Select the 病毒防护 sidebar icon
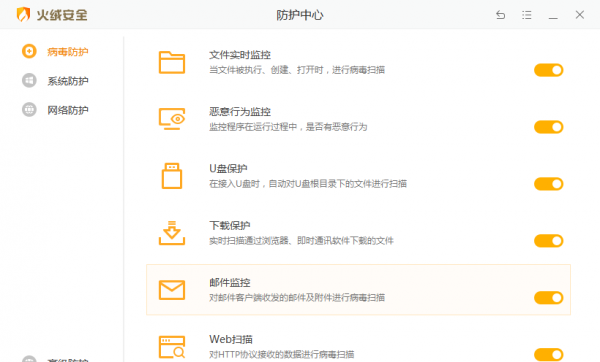Screen dimensions: 600x362 29,51
